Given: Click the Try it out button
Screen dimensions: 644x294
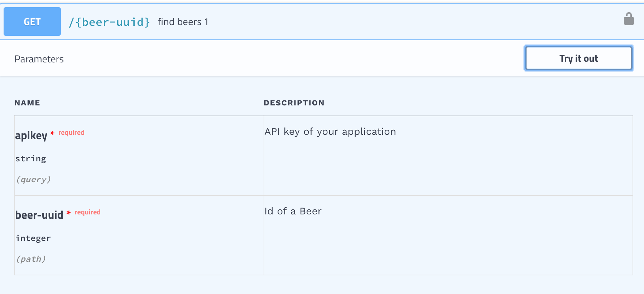Looking at the screenshot, I should point(578,58).
